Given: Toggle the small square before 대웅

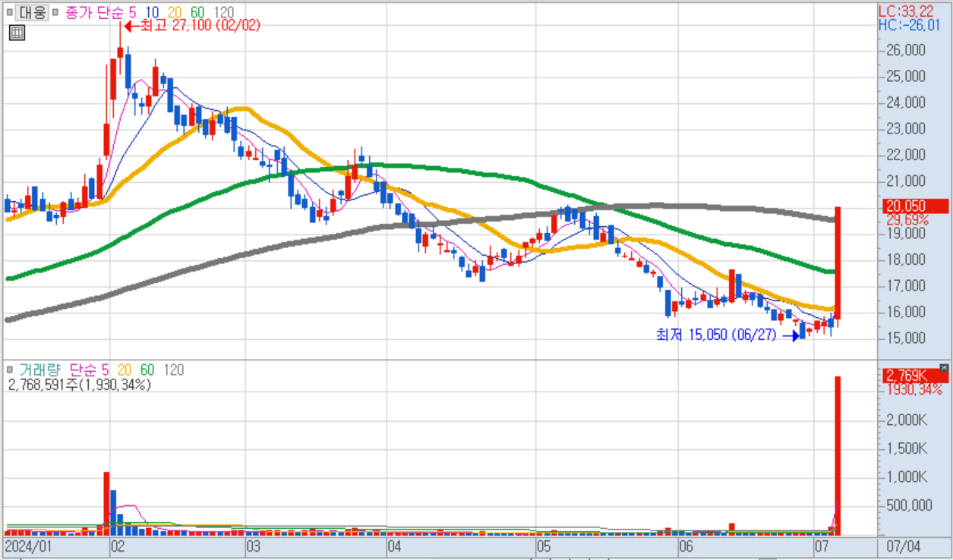Looking at the screenshot, I should point(9,12).
